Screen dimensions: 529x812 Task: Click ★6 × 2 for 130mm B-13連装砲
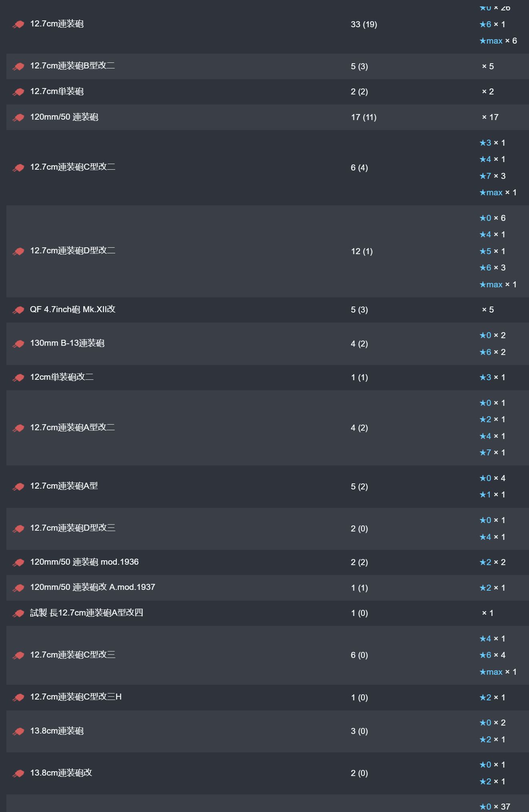(493, 352)
